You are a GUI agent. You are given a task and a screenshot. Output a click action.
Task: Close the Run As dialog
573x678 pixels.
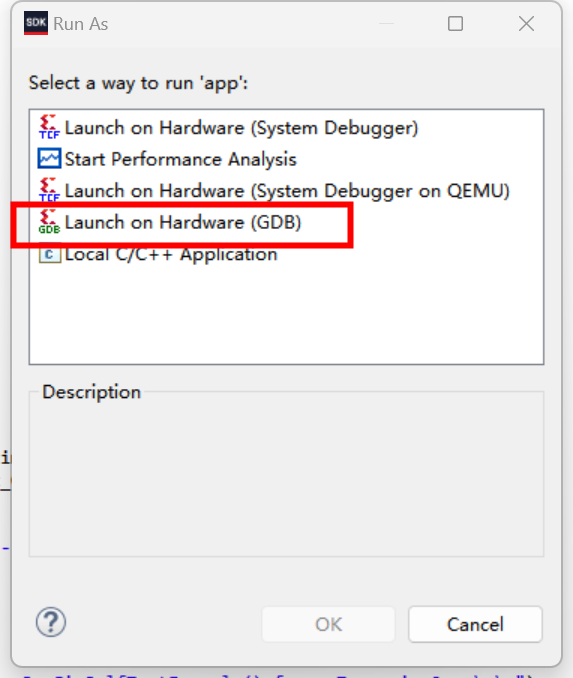(x=526, y=23)
